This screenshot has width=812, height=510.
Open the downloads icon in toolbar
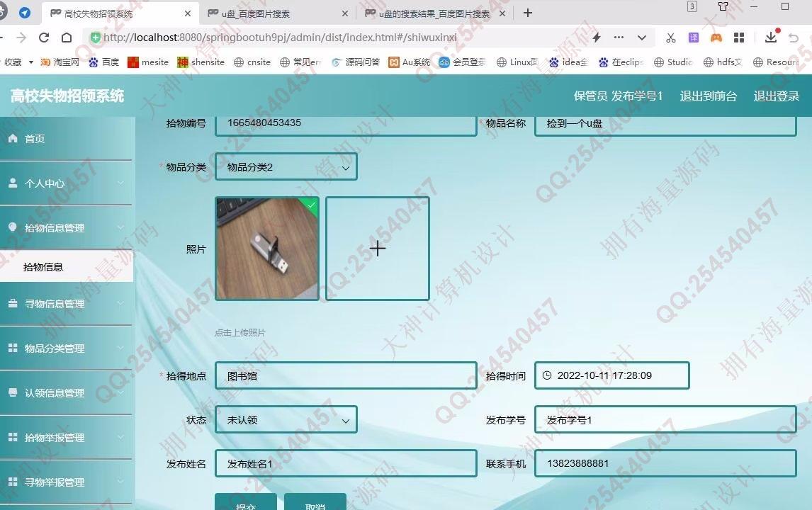click(771, 36)
